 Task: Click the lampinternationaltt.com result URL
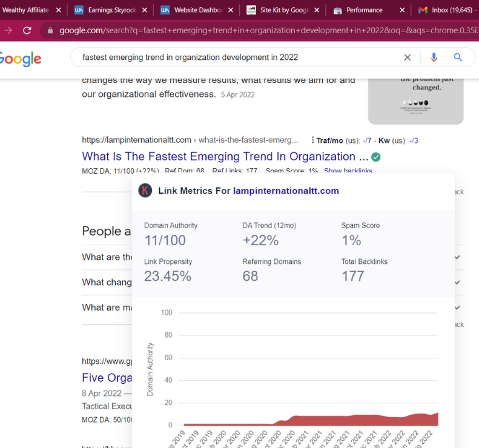(190, 140)
